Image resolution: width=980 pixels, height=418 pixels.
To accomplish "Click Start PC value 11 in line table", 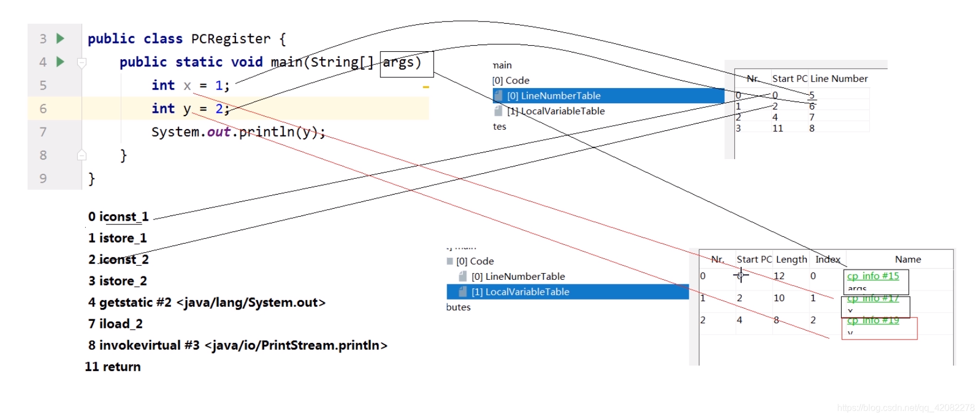I will 777,128.
